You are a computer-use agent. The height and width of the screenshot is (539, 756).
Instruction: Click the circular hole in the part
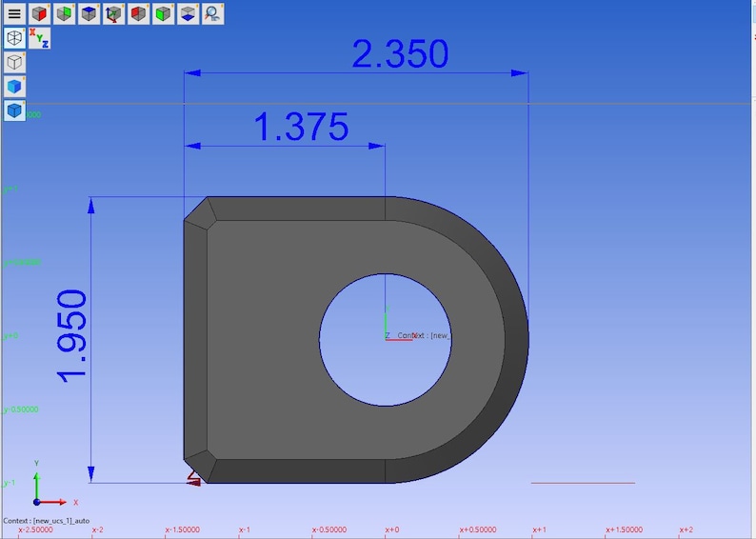pyautogui.click(x=385, y=340)
